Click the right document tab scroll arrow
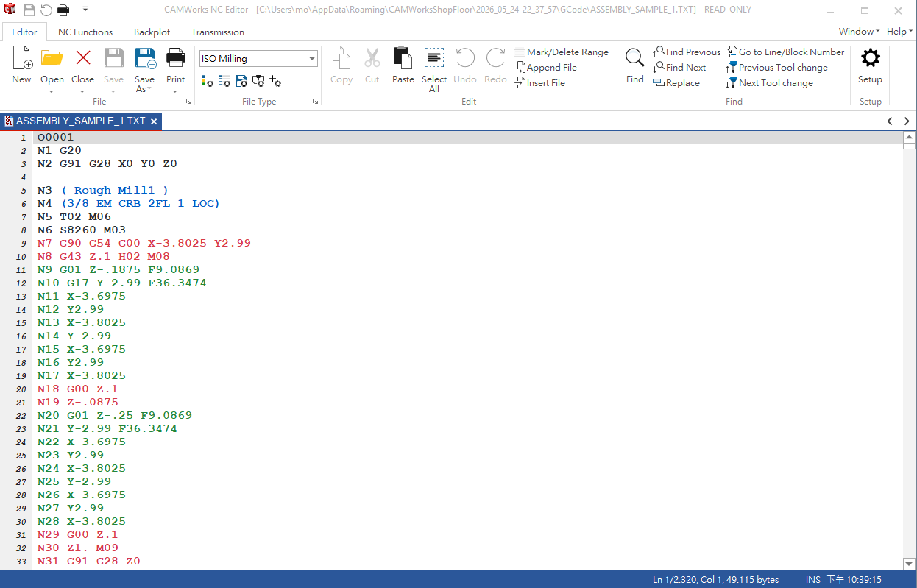This screenshot has width=917, height=588. coord(907,121)
